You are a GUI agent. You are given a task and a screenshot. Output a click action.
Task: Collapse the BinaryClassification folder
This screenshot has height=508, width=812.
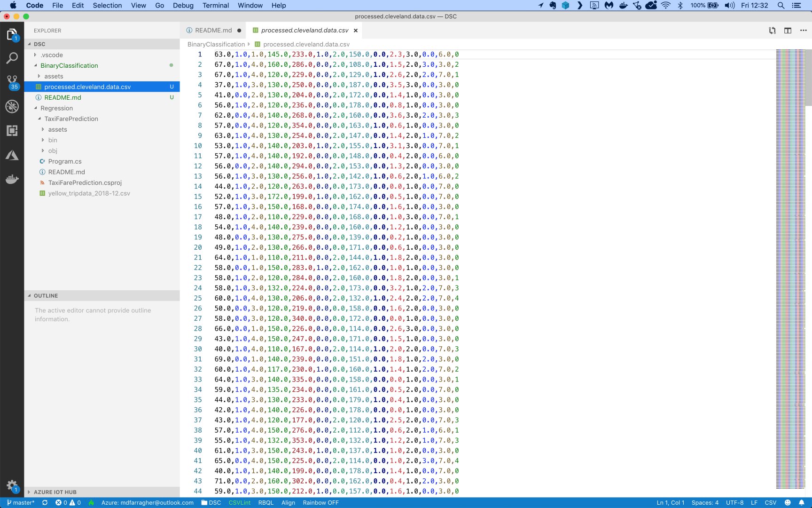(x=69, y=65)
